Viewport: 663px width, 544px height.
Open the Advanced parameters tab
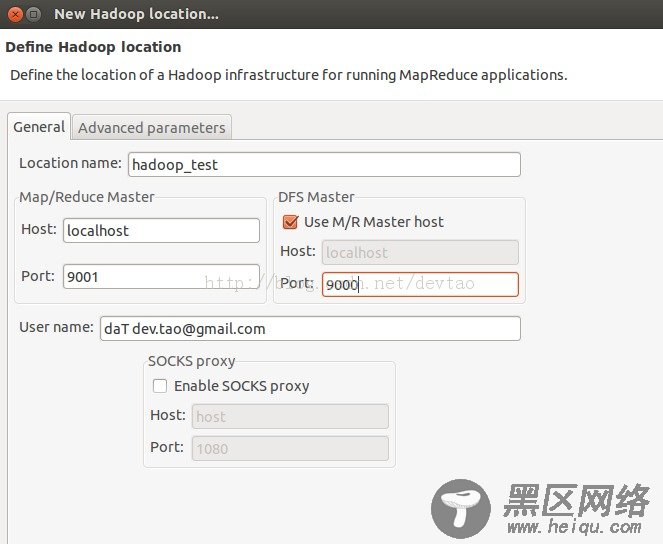click(152, 128)
